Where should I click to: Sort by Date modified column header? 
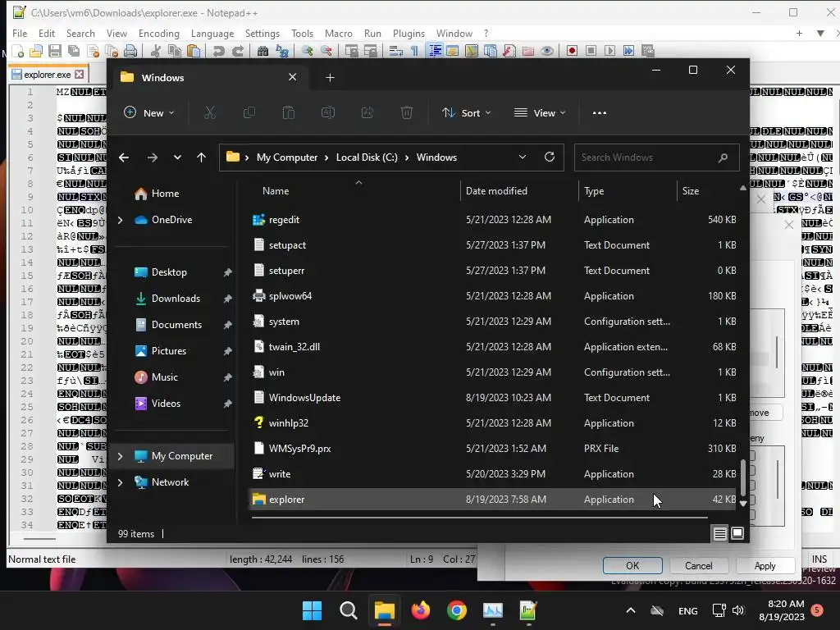tap(518, 190)
